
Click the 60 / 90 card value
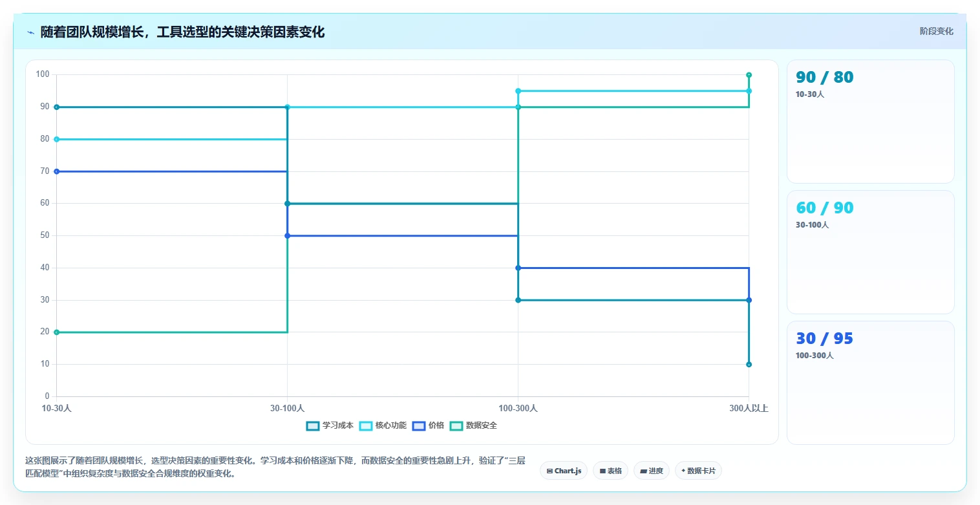[824, 208]
